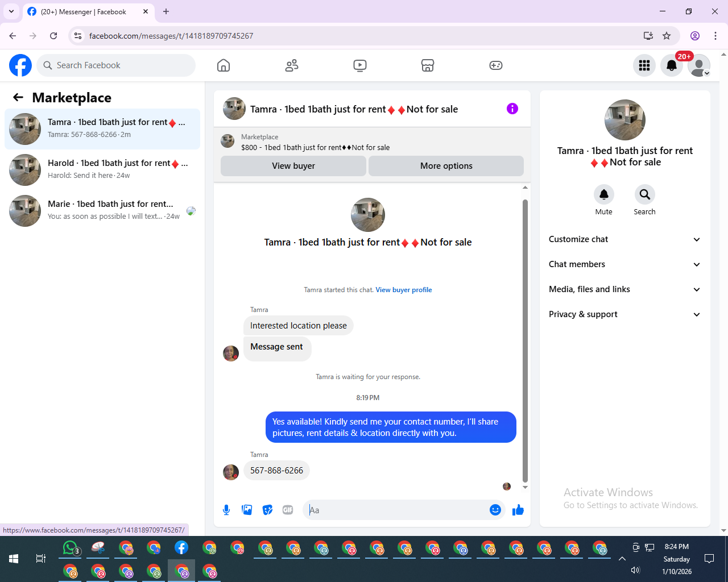Go back with browser back arrow
Viewport: 728px width, 582px height.
[13, 36]
